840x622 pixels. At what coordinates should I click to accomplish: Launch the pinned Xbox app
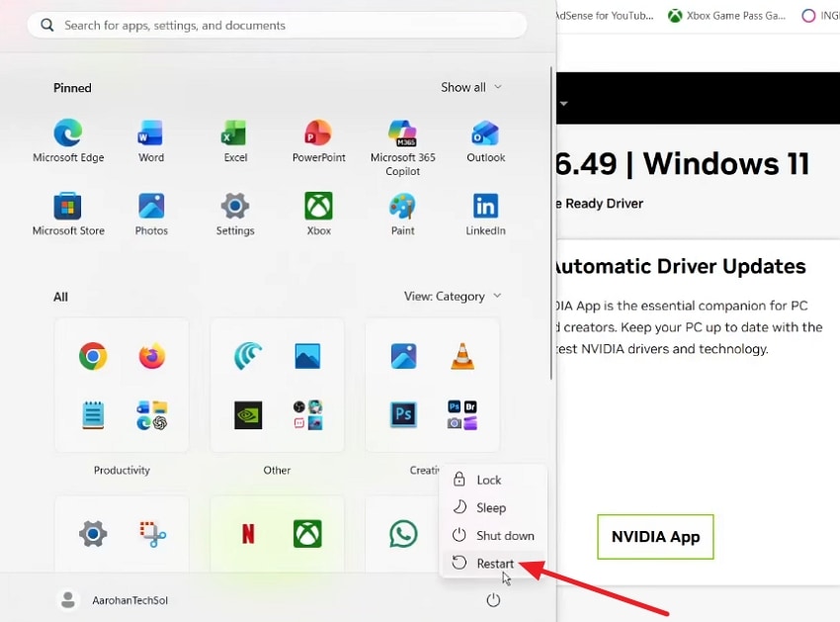(319, 214)
